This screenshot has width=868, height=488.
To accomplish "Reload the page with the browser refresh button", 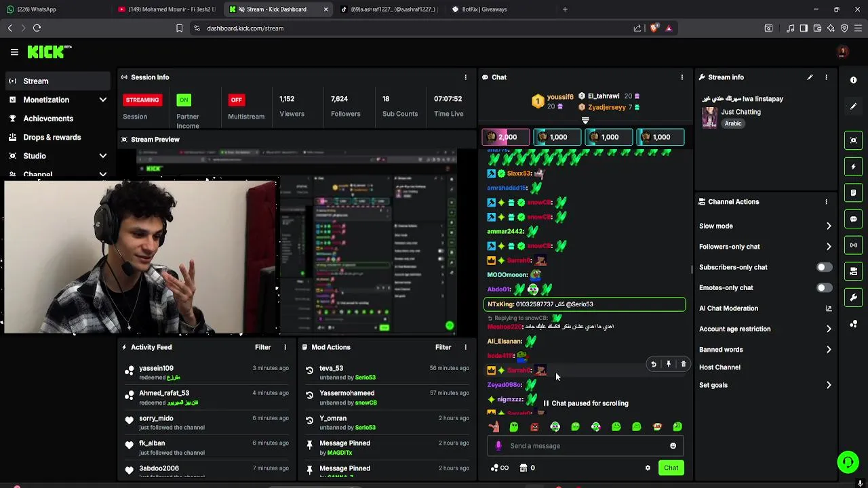I will click(37, 28).
